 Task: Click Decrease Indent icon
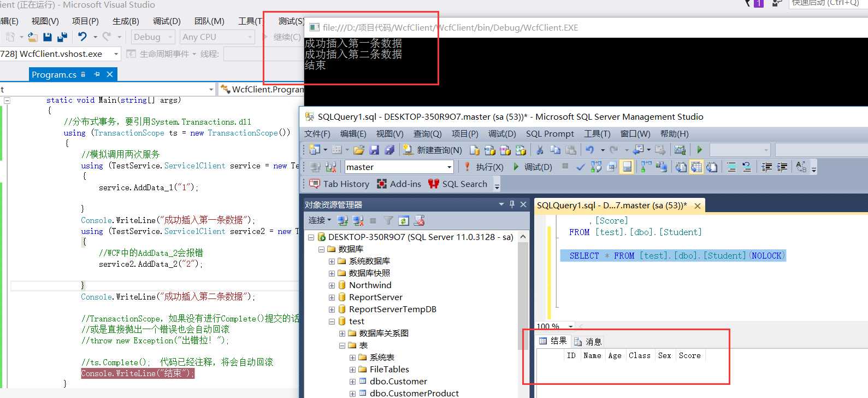click(x=767, y=167)
